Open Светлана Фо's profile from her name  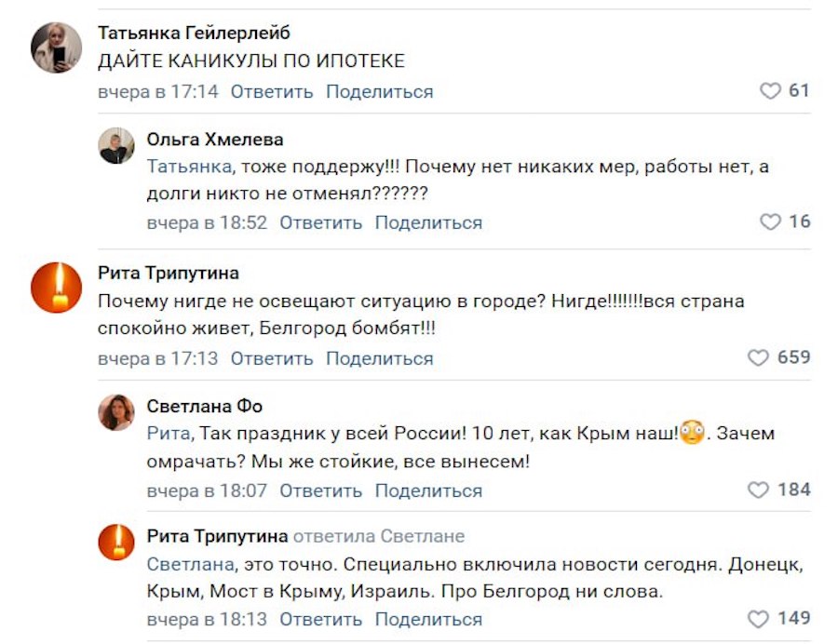click(204, 406)
